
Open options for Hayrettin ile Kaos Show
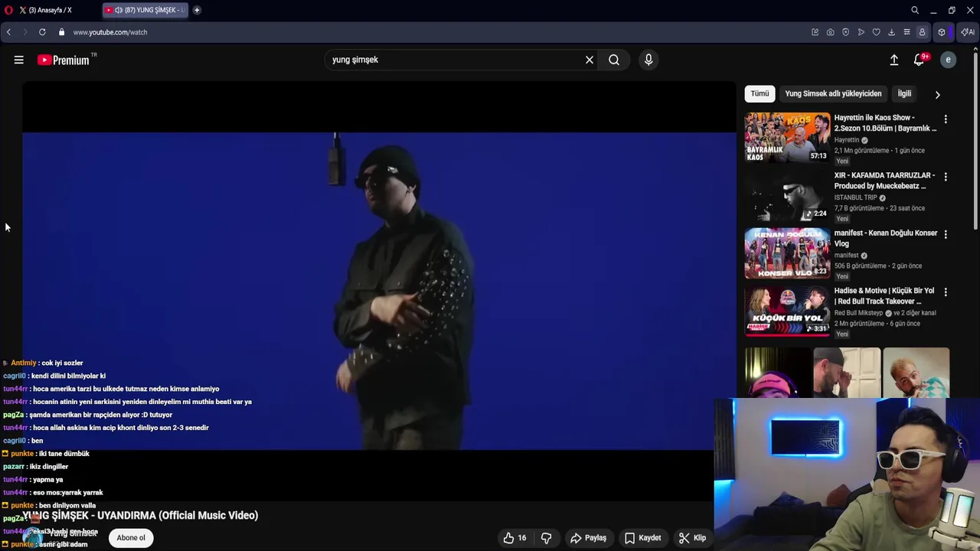[946, 119]
